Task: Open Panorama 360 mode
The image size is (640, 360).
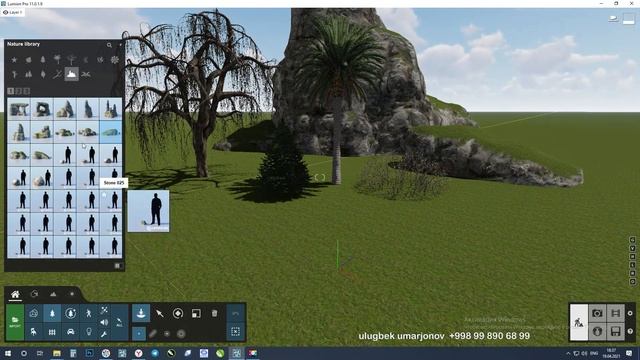Action: [597, 331]
